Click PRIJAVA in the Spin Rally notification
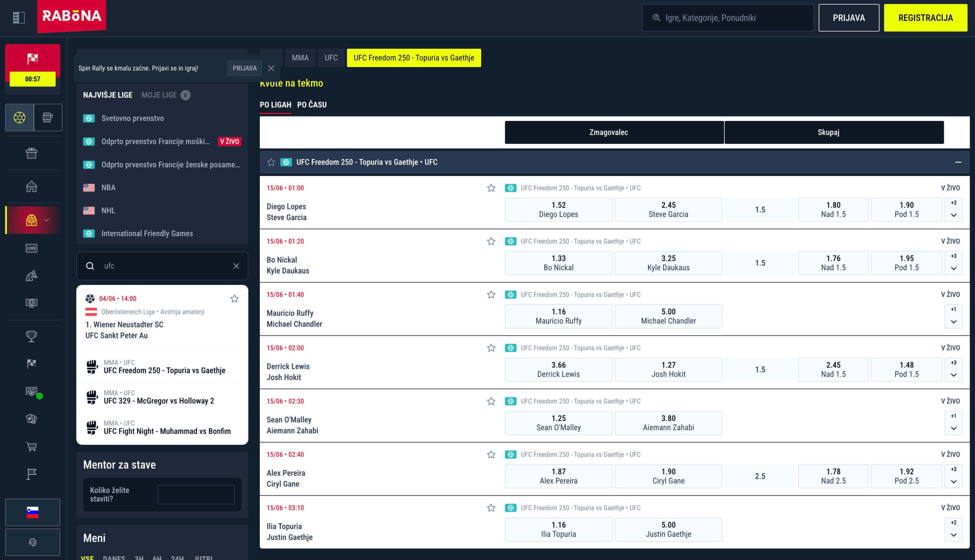Screen dimensions: 975x560 (x=245, y=68)
